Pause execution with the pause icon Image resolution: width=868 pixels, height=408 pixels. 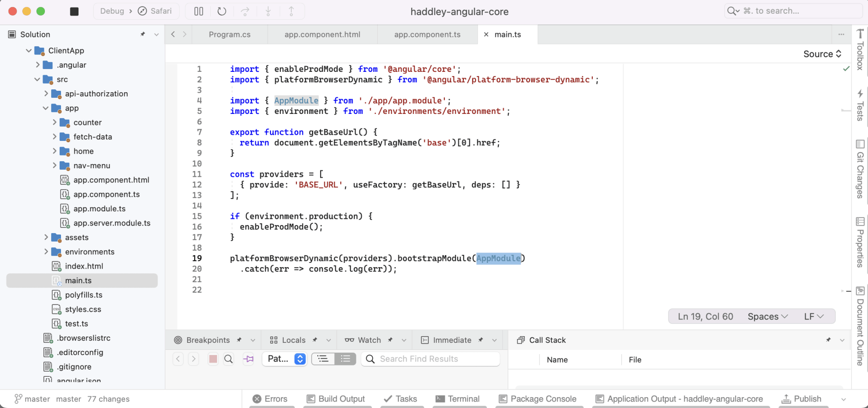pyautogui.click(x=199, y=11)
